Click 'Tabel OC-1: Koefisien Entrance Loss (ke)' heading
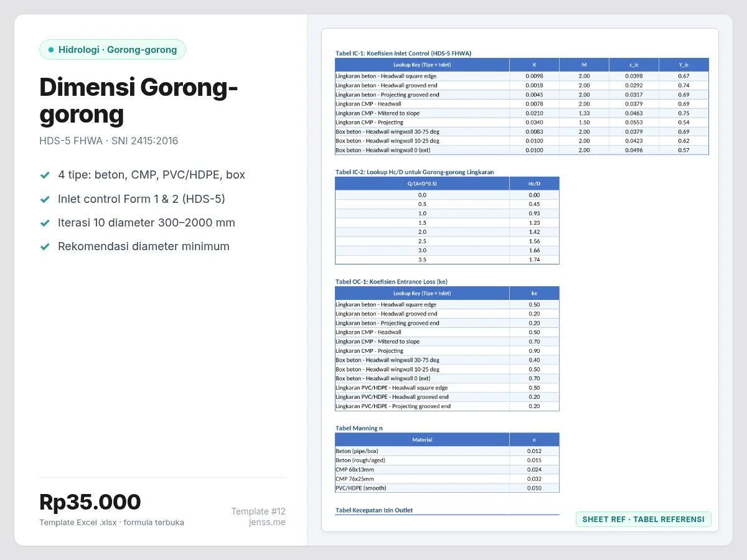Image resolution: width=747 pixels, height=560 pixels. [392, 282]
